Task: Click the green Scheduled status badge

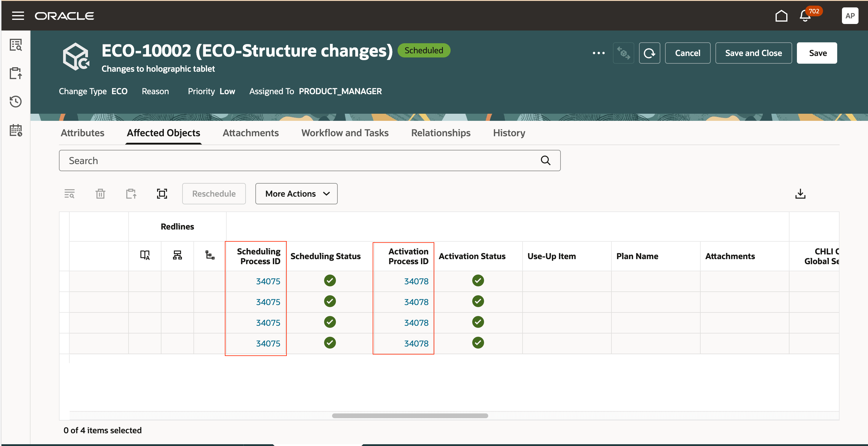Action: 424,50
